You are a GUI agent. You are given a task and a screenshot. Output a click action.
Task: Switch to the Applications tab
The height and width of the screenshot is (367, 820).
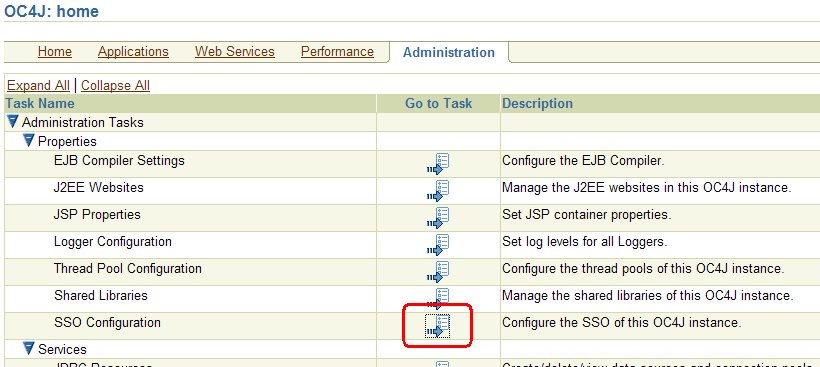(133, 52)
